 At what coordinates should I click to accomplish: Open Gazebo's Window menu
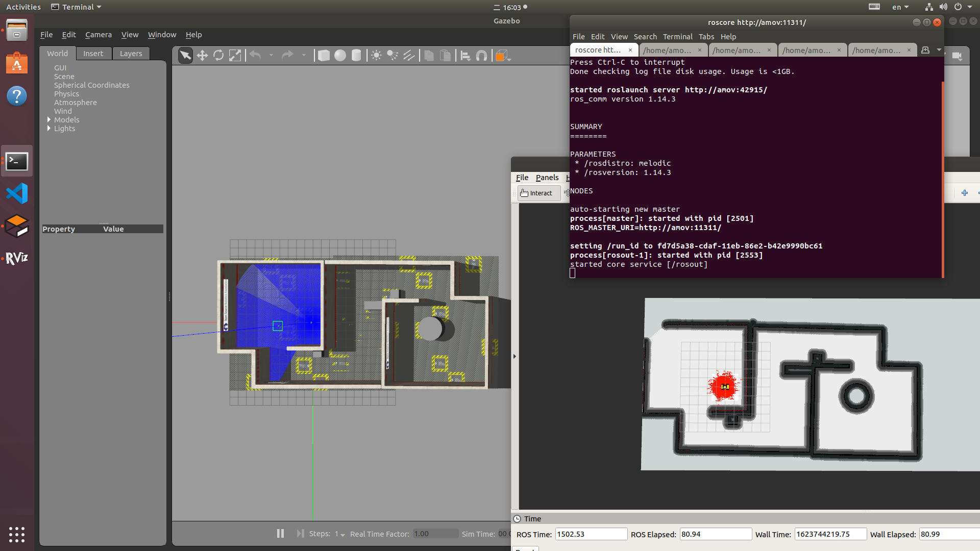pos(162,35)
